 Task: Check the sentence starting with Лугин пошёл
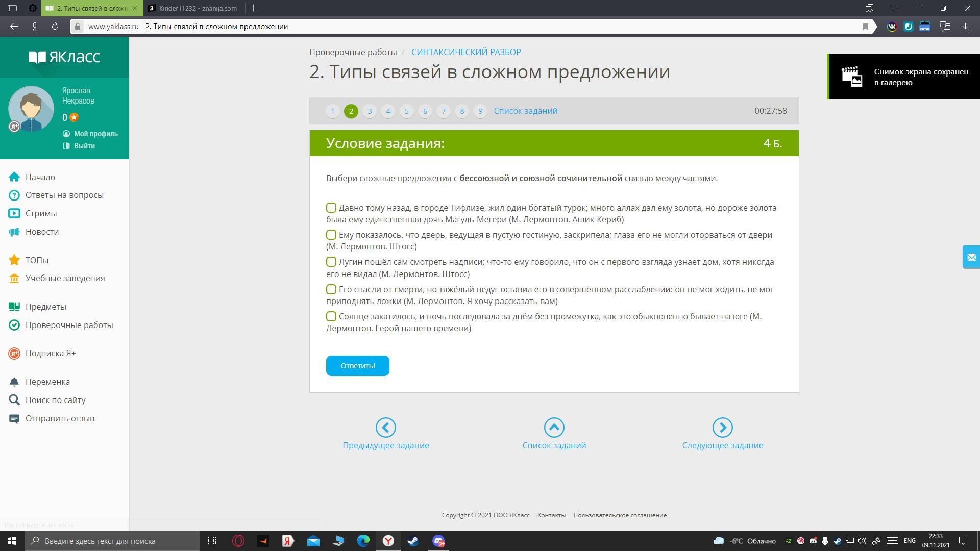pos(331,262)
